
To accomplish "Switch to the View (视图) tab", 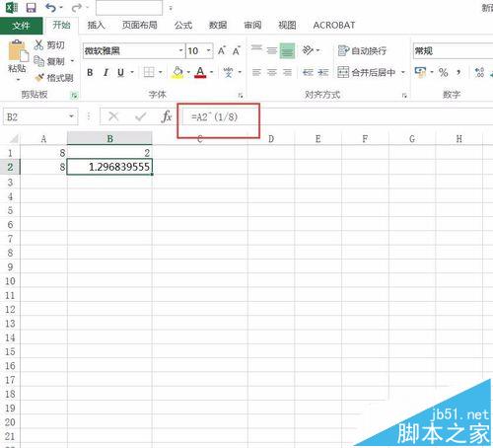I will [x=287, y=25].
